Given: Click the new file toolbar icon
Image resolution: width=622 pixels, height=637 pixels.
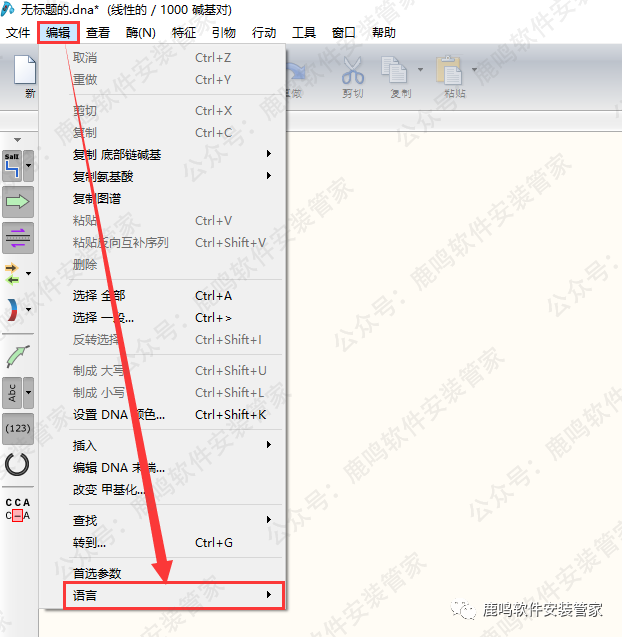Looking at the screenshot, I should (25, 70).
